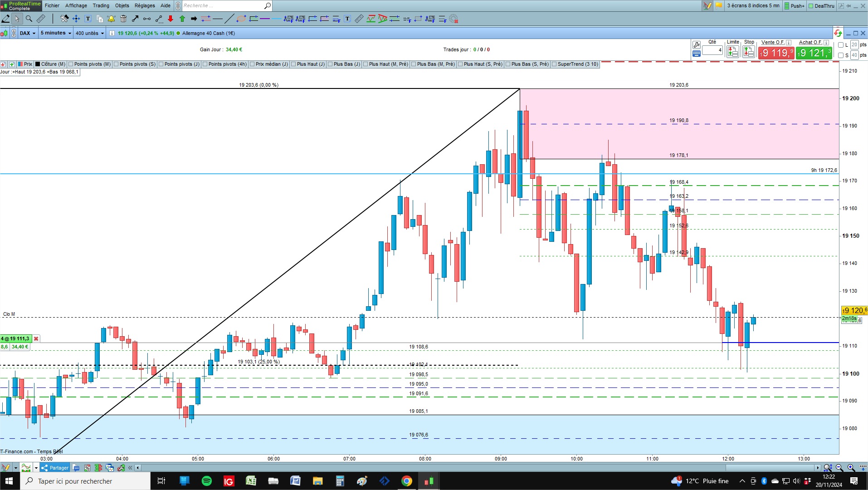Click the black Clôture (M) color swatch

[38, 64]
